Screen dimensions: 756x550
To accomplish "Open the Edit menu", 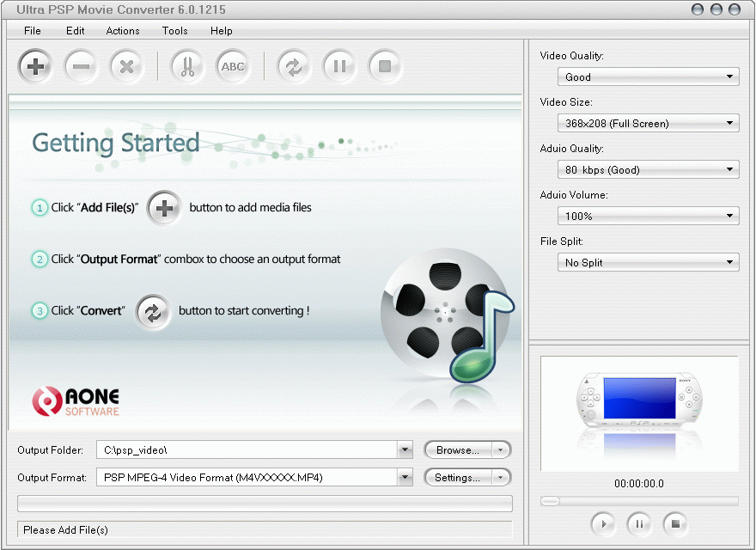I will (76, 30).
